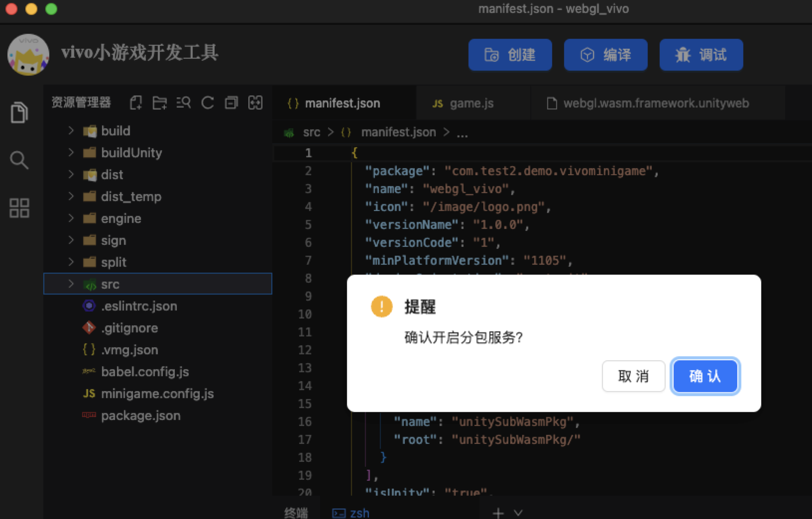Click the git icon beside .gitignore

click(x=89, y=327)
